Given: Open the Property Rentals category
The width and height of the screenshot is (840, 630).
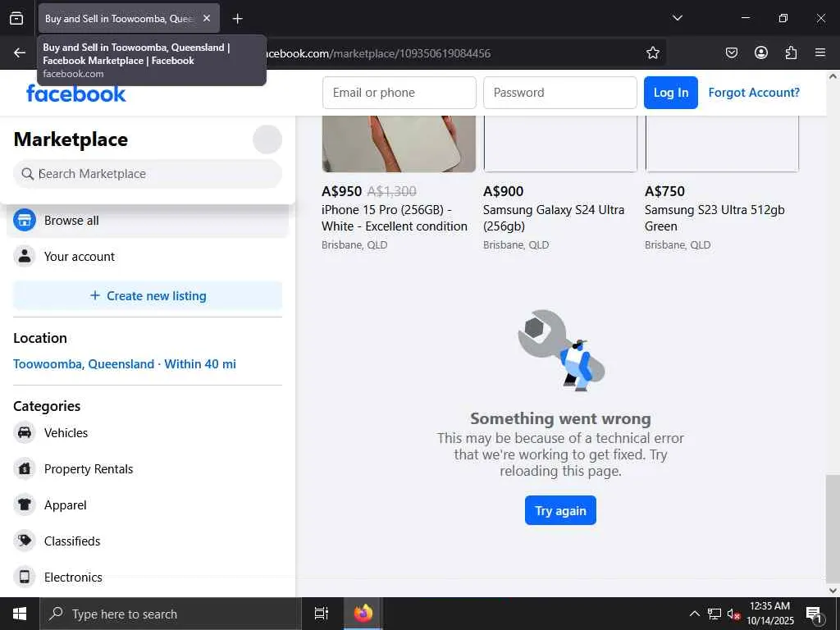Looking at the screenshot, I should point(148,468).
